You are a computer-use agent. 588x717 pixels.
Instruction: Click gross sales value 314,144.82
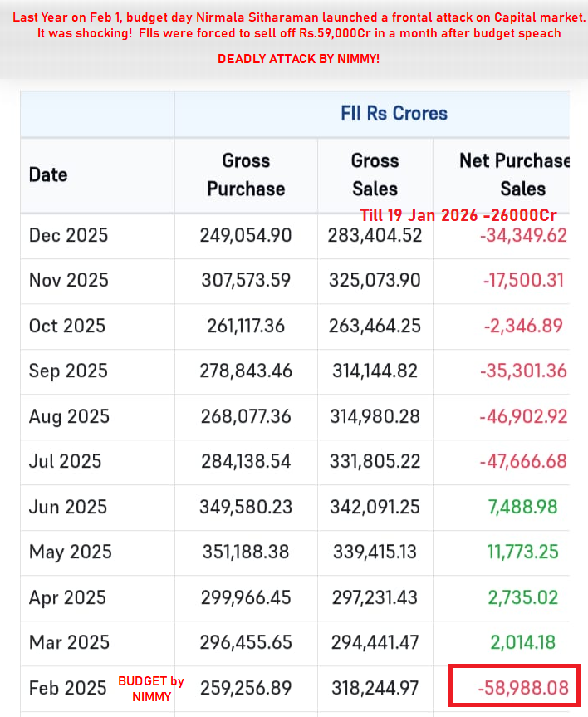[x=375, y=371]
